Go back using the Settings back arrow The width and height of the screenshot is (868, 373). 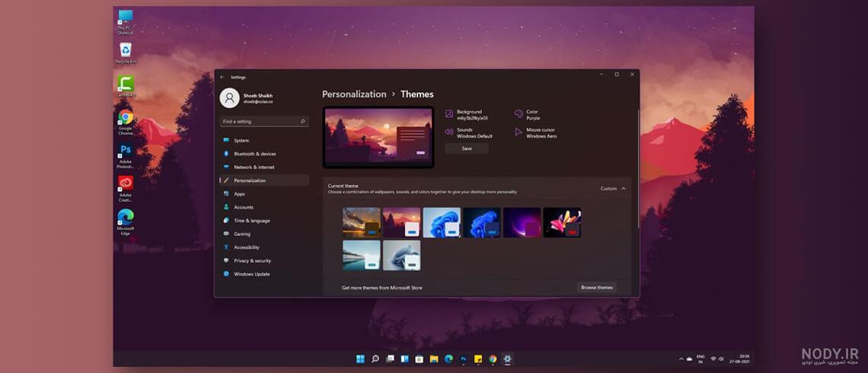222,77
